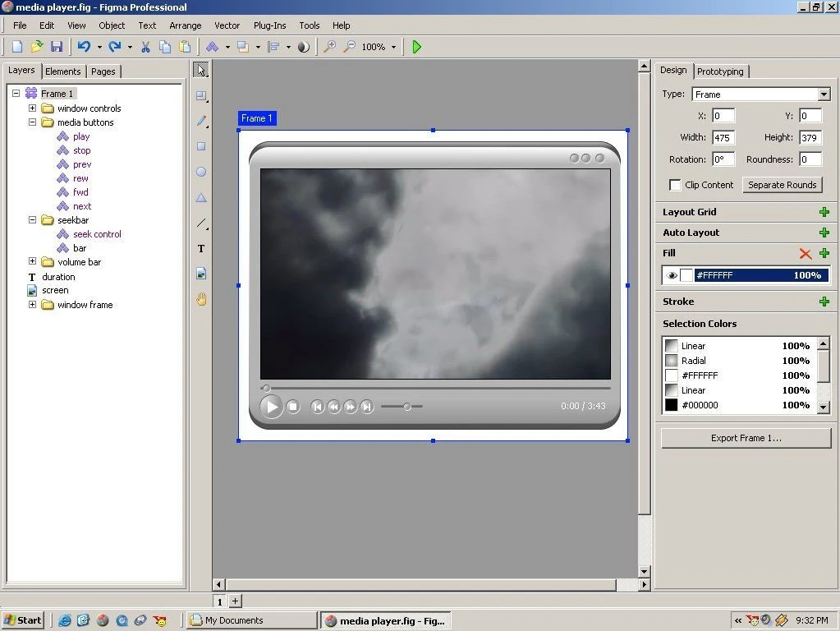Click the Separate Rounds button
This screenshot has width=840, height=631.
pos(783,185)
